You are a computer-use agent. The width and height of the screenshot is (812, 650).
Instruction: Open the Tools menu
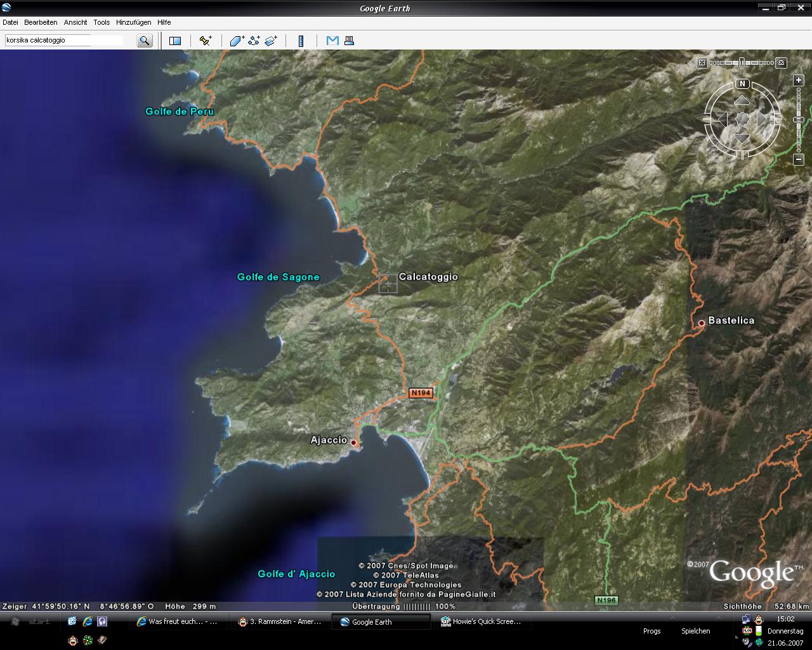pyautogui.click(x=101, y=22)
